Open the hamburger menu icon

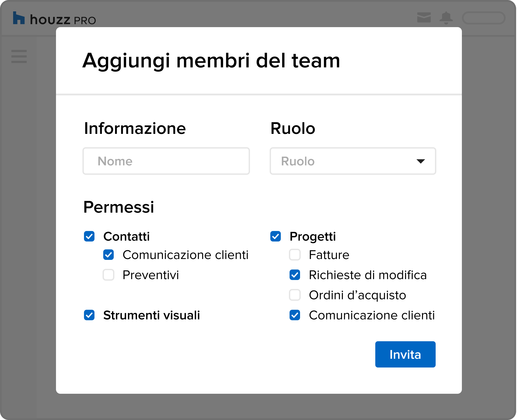19,56
